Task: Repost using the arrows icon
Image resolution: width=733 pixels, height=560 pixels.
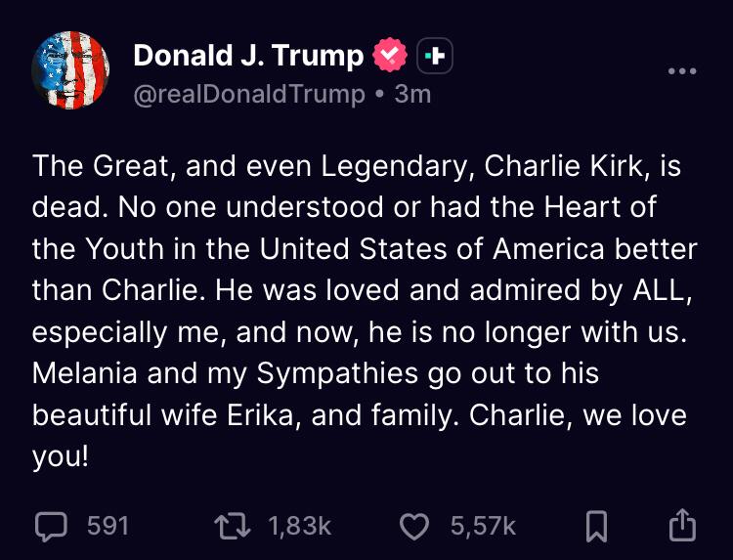Action: click(x=230, y=526)
